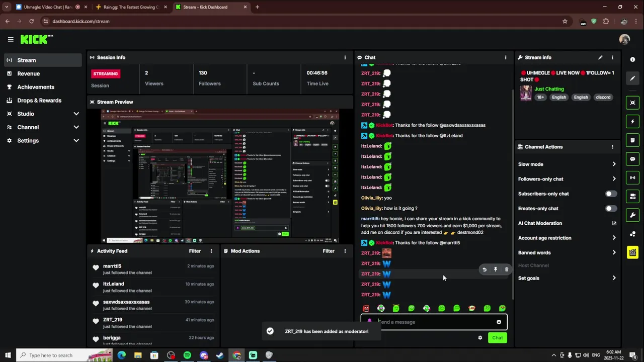
Task: Click the 18+ tag in Stream info
Action: (x=540, y=97)
